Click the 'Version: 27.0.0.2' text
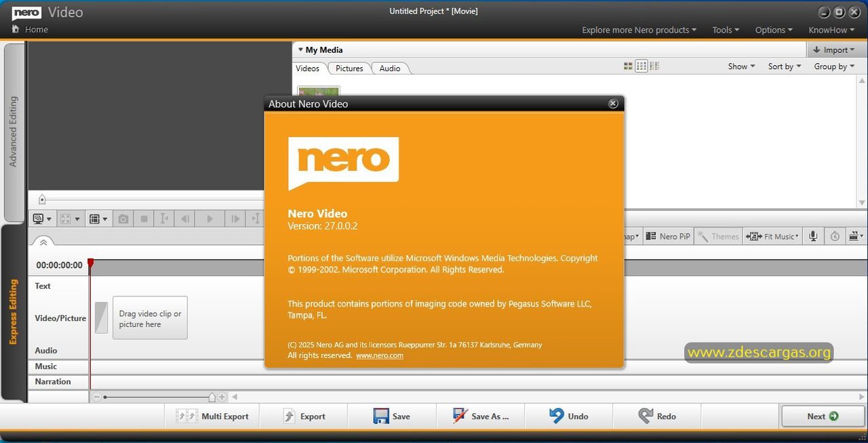868x443 pixels. [322, 226]
